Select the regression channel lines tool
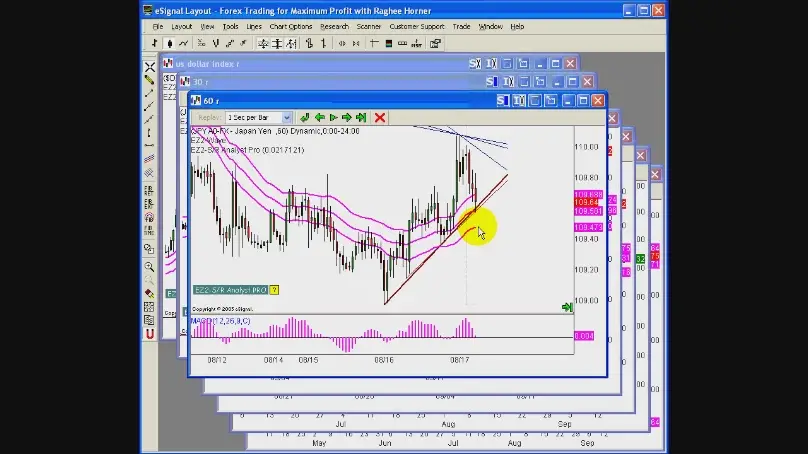This screenshot has width=808, height=454. click(x=149, y=159)
